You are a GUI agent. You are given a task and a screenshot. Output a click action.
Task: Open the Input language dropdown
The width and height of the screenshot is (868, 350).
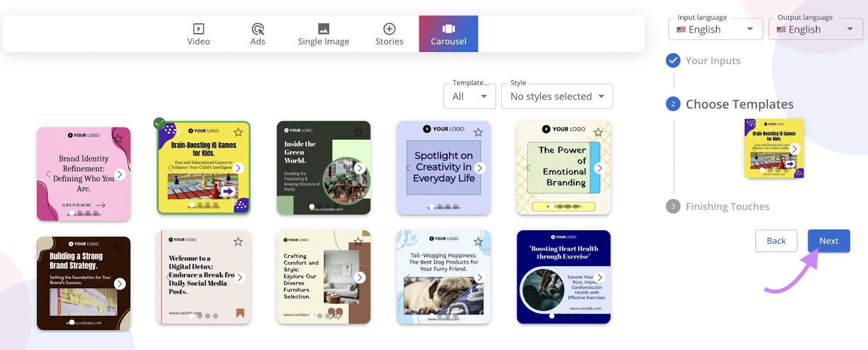[715, 29]
